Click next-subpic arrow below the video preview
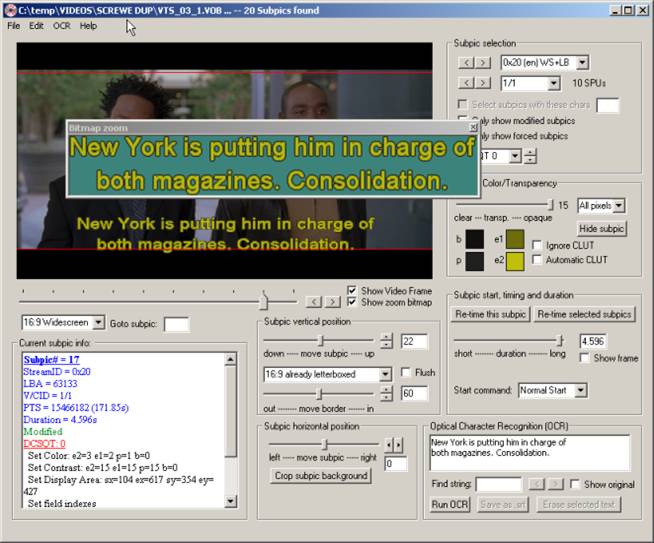Viewport: 654px width, 543px height. (331, 301)
